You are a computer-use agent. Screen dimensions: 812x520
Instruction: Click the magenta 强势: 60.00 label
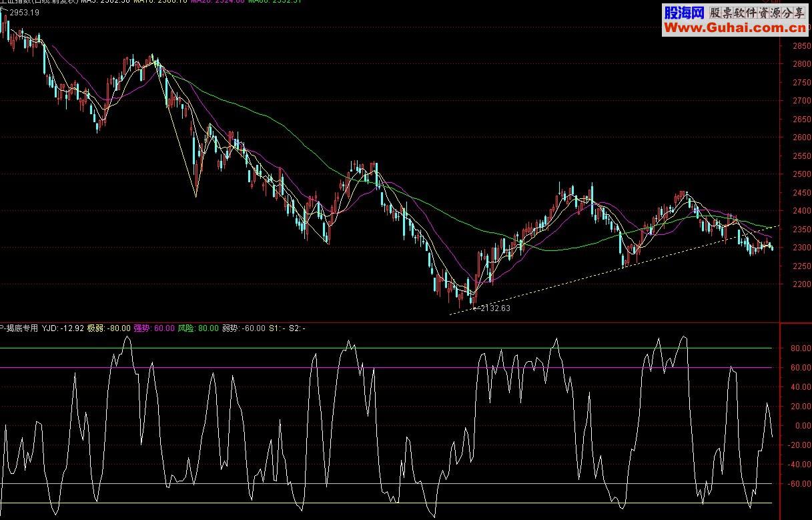tap(154, 328)
